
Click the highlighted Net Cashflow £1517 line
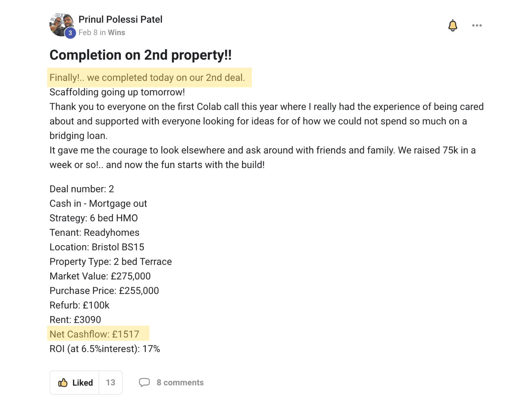coord(94,334)
